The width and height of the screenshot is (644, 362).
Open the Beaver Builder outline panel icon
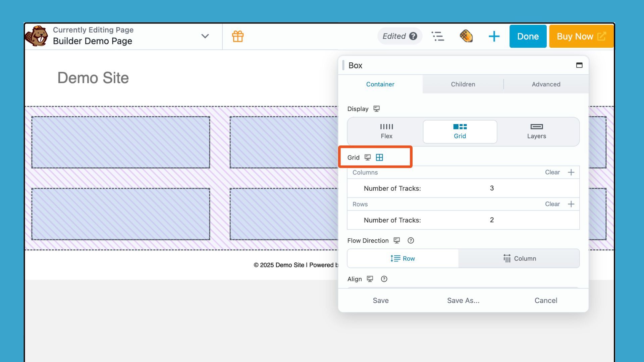pyautogui.click(x=438, y=36)
